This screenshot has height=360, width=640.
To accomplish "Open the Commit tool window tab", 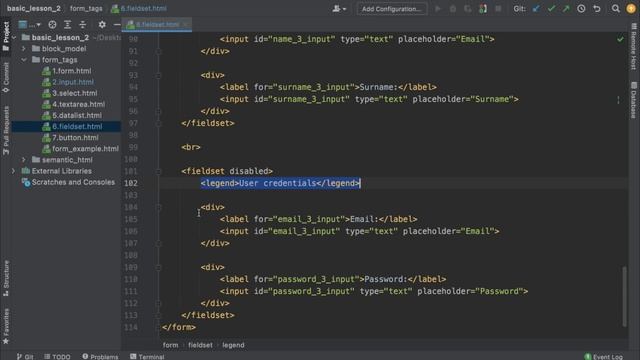I will (x=6, y=78).
